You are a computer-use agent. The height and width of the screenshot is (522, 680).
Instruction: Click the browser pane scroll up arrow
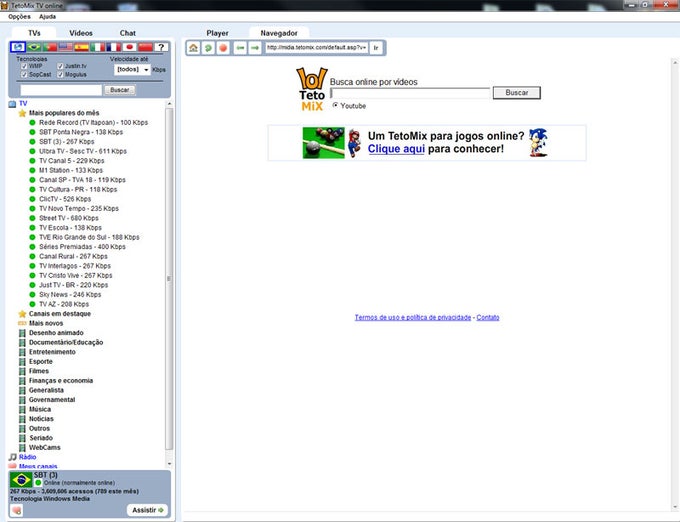pyautogui.click(x=675, y=63)
